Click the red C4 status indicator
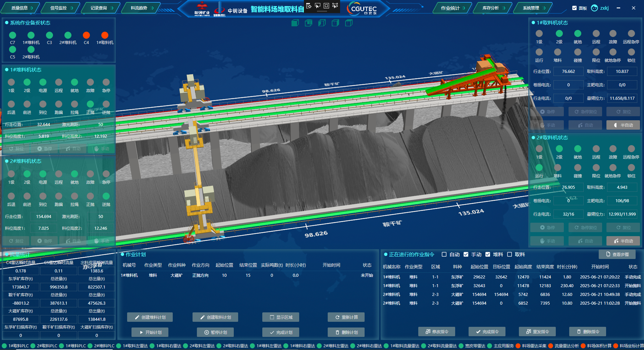The image size is (644, 350). 86,35
